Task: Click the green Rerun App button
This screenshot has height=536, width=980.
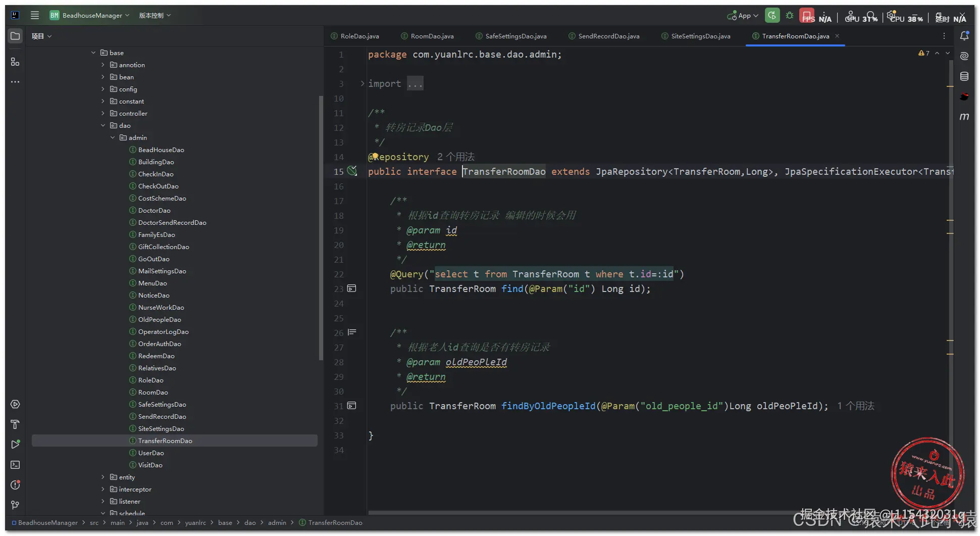Action: pyautogui.click(x=772, y=15)
